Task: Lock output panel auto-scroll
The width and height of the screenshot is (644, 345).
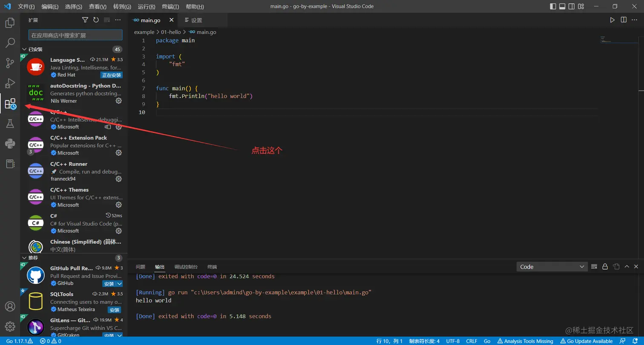Action: [605, 267]
